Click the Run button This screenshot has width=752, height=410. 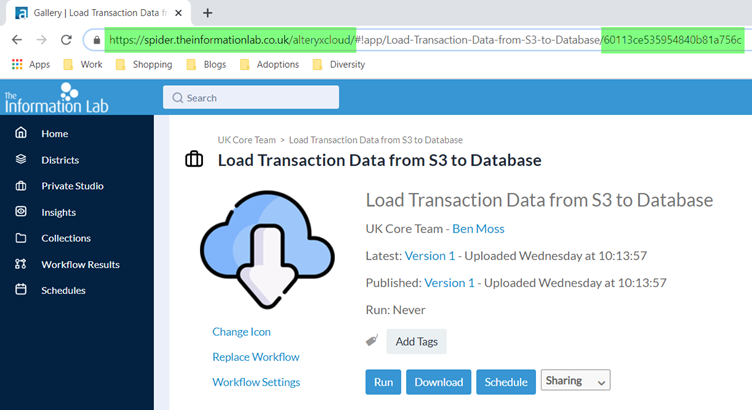pos(383,382)
